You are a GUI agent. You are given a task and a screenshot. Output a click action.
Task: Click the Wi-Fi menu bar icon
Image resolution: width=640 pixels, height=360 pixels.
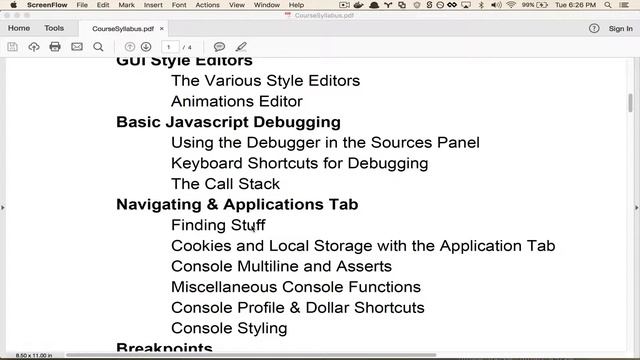click(511, 5)
